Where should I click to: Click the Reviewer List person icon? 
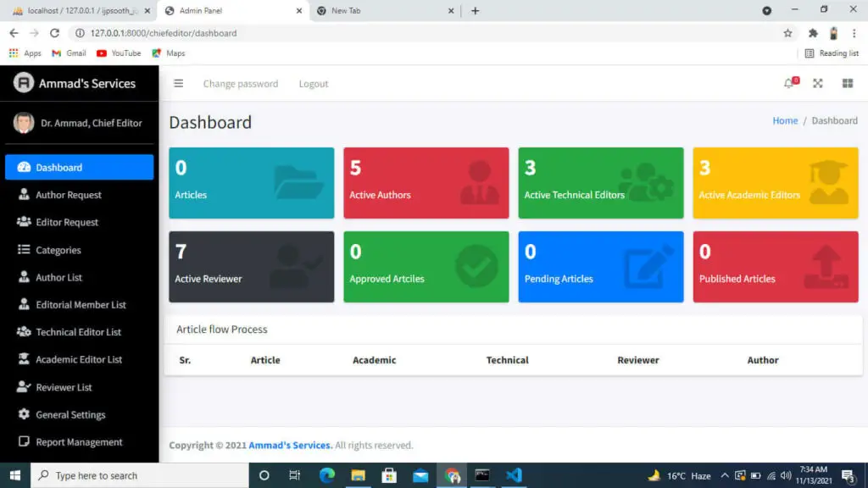(x=25, y=386)
